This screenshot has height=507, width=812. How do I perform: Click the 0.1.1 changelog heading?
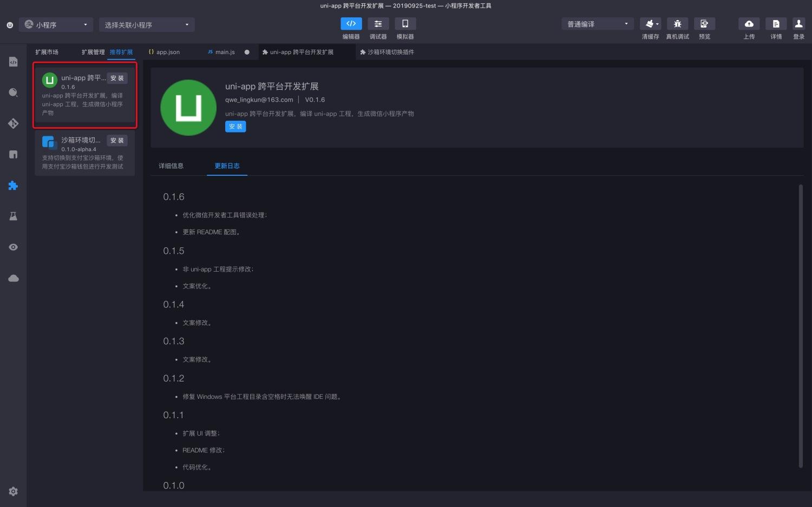pyautogui.click(x=174, y=415)
